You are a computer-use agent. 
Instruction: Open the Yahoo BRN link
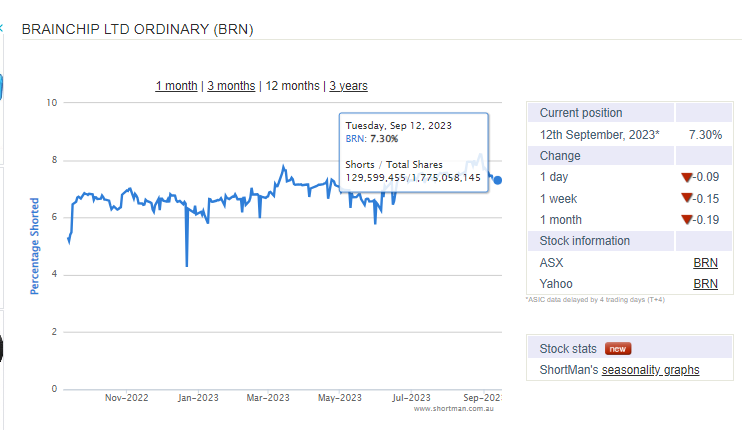click(705, 284)
